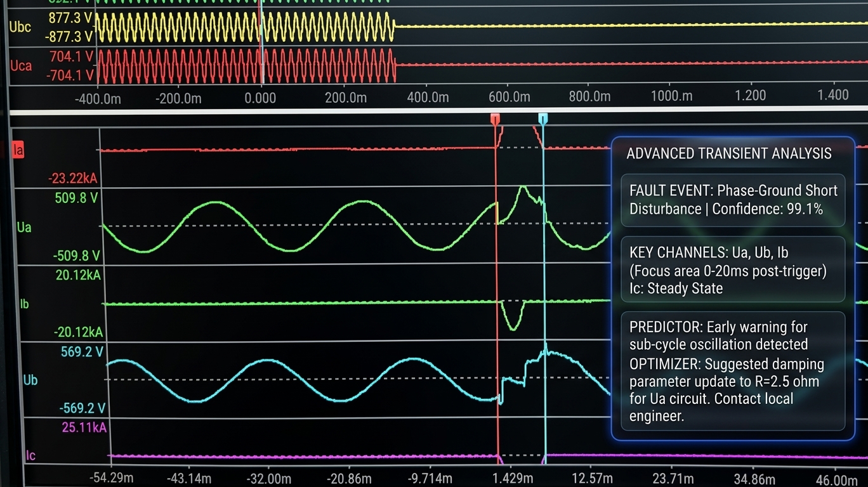The height and width of the screenshot is (487, 868).
Task: Click the 12.57m tick on the detail axis
Action: pos(591,478)
